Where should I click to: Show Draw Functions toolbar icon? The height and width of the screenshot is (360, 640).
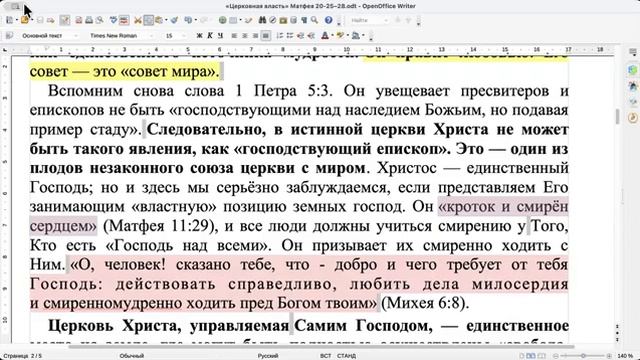click(249, 20)
